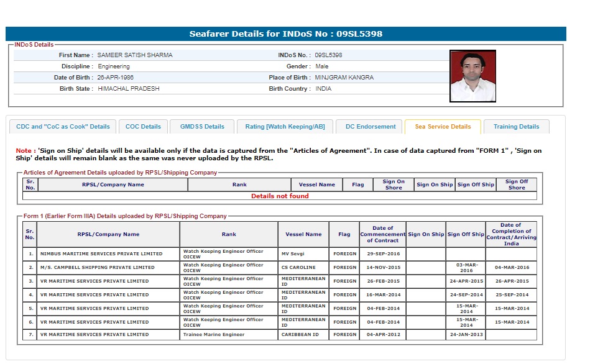Select the Rating [Watch Keeping/AB] tab
The height and width of the screenshot is (364, 608).
285,127
